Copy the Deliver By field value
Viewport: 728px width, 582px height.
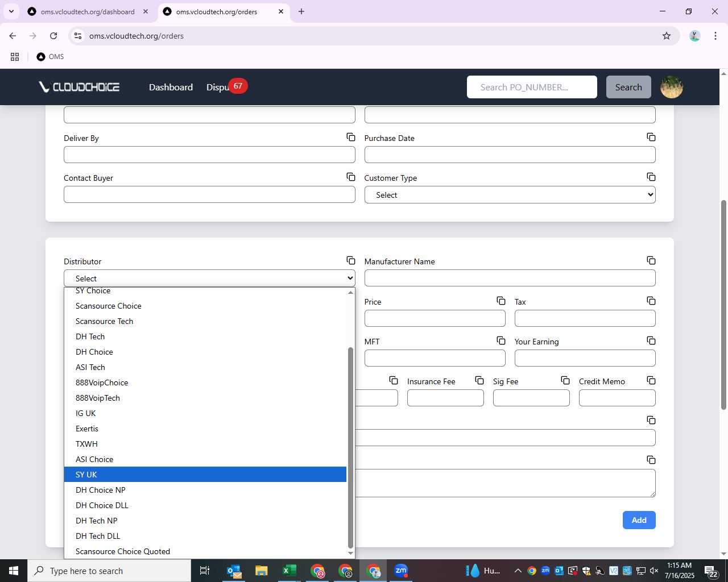351,138
